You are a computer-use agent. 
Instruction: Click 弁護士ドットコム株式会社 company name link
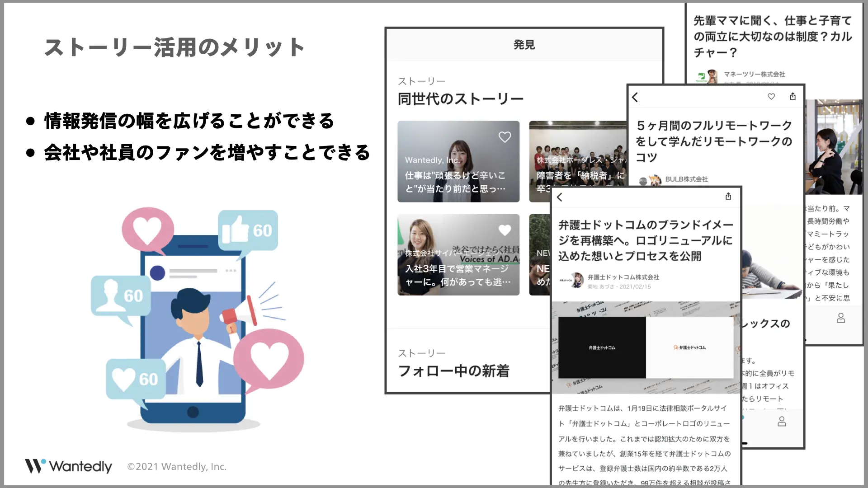tap(623, 277)
